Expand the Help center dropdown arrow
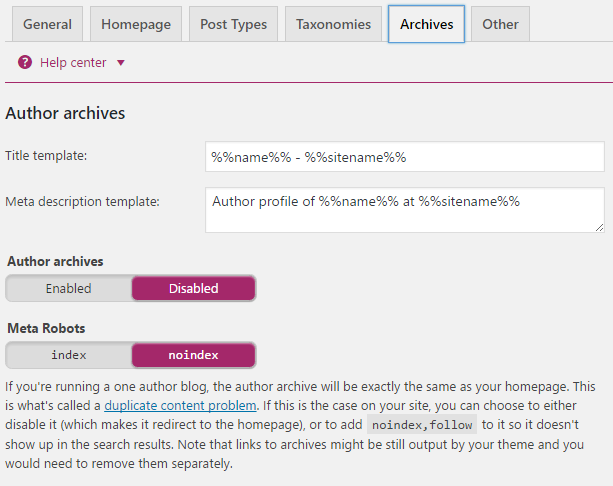This screenshot has height=486, width=613. coord(121,63)
